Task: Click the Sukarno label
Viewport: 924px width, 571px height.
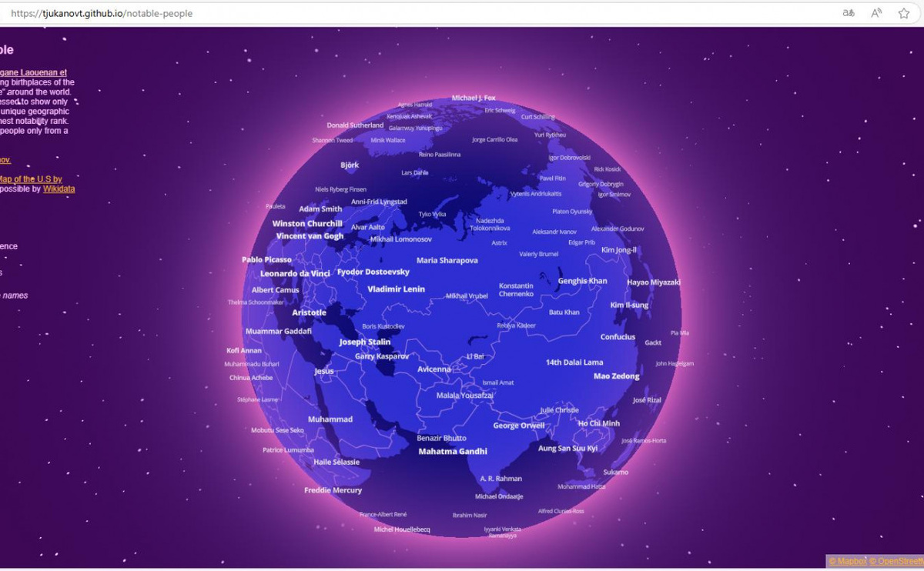Action: pyautogui.click(x=615, y=472)
